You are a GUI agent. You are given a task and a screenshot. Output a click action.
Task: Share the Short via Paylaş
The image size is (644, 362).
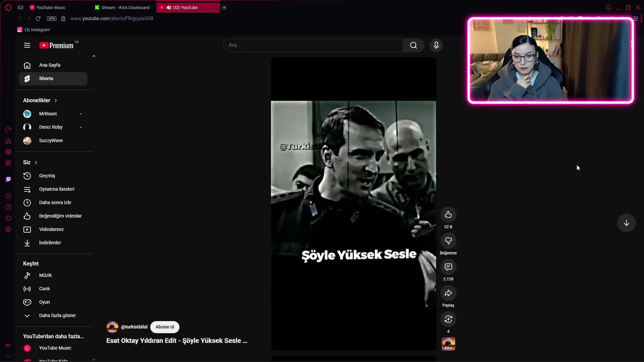pyautogui.click(x=448, y=293)
